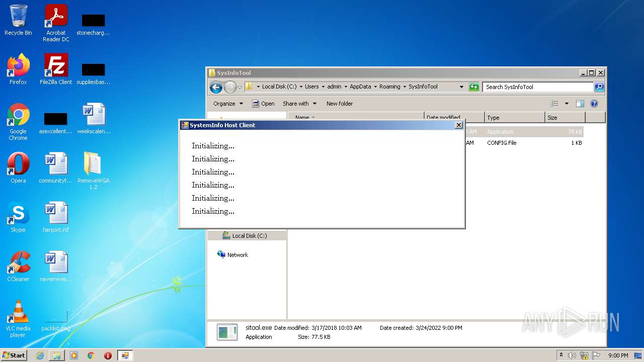Open the Organize menu
Screen dimensions: 644x362
pos(228,104)
